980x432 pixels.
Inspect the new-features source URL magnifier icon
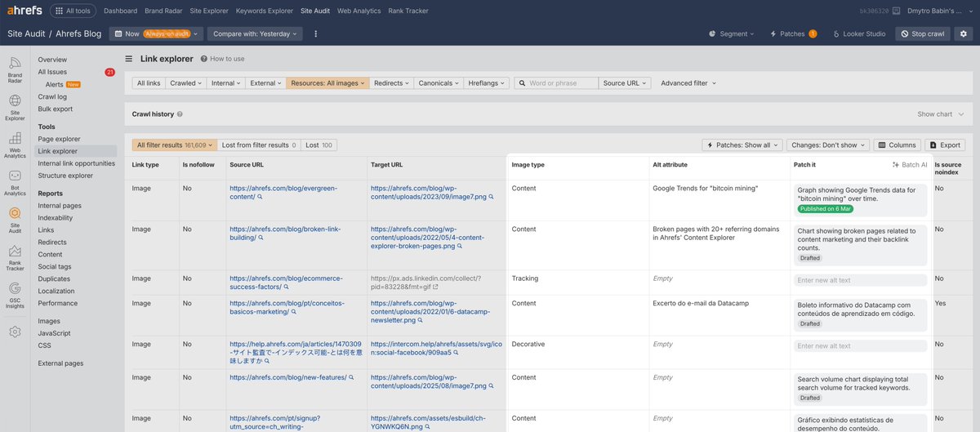(x=352, y=377)
